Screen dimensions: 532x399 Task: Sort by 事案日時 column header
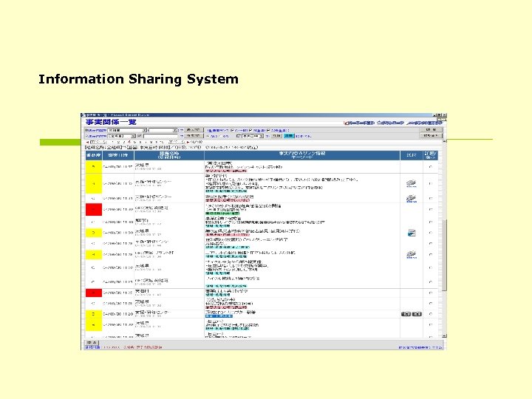118,155
